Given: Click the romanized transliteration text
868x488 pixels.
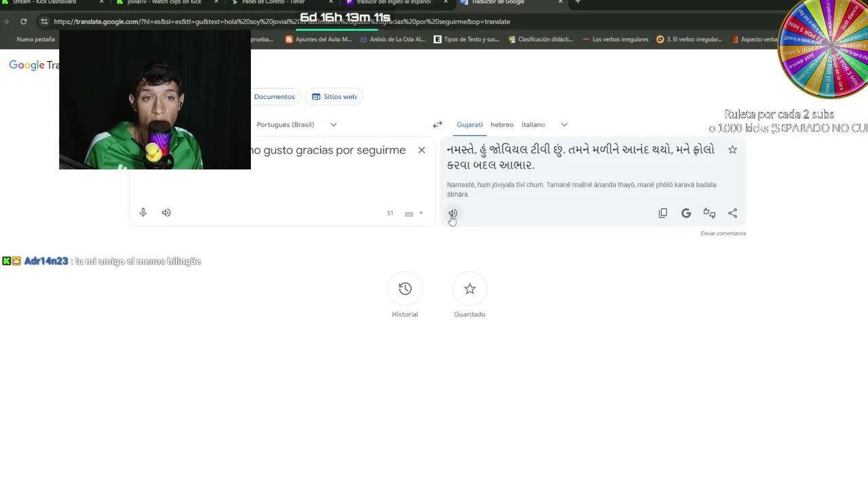Looking at the screenshot, I should tap(581, 189).
